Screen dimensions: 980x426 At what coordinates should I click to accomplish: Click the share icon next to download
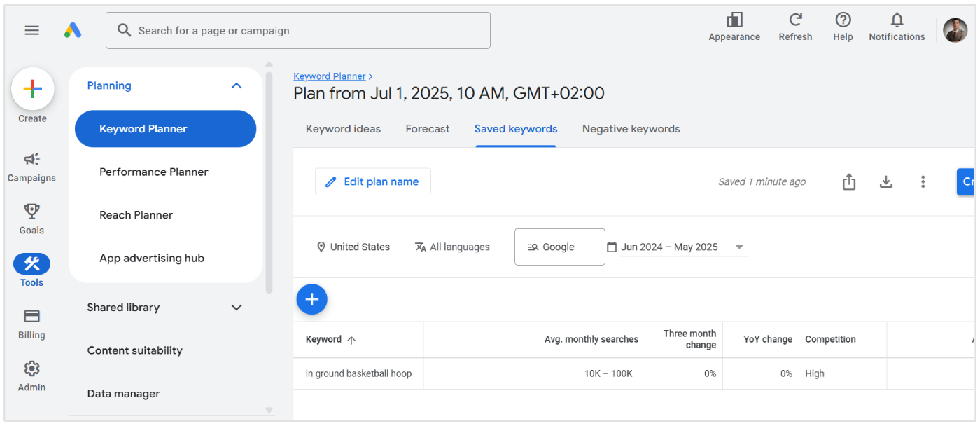click(849, 181)
